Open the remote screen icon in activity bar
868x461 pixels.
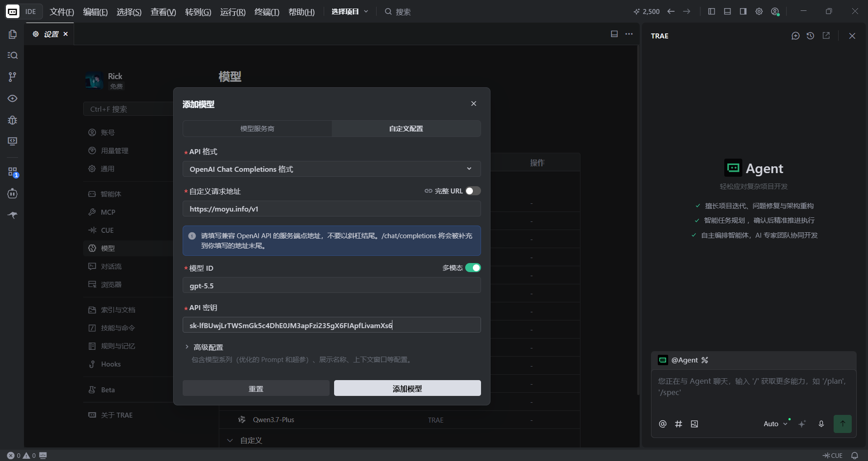pyautogui.click(x=13, y=141)
